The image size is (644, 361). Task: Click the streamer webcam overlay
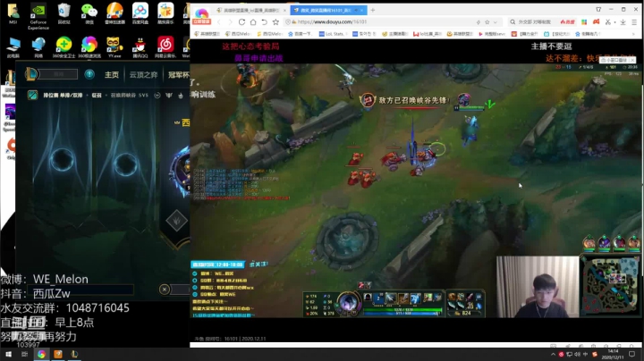point(538,287)
